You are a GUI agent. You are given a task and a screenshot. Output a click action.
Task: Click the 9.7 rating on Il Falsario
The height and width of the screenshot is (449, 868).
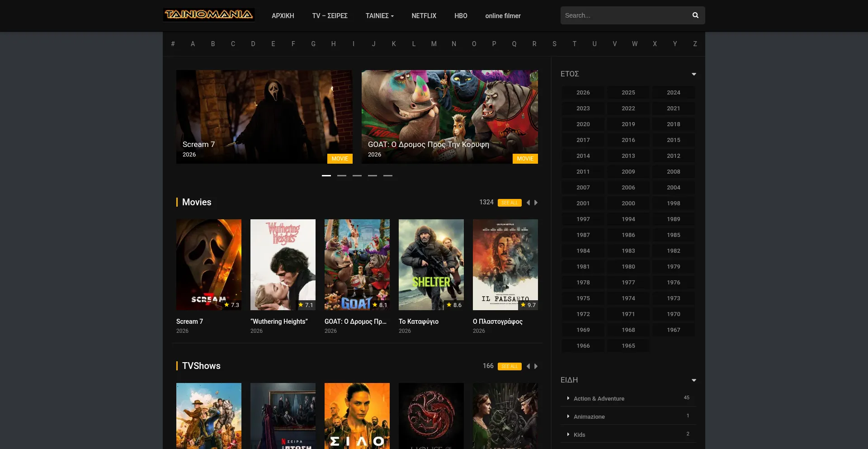[528, 305]
